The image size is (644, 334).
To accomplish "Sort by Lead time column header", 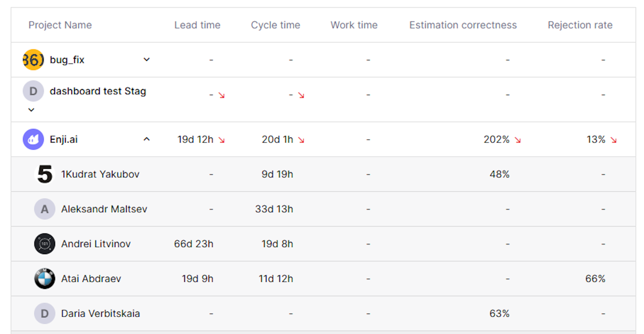I will [x=197, y=25].
